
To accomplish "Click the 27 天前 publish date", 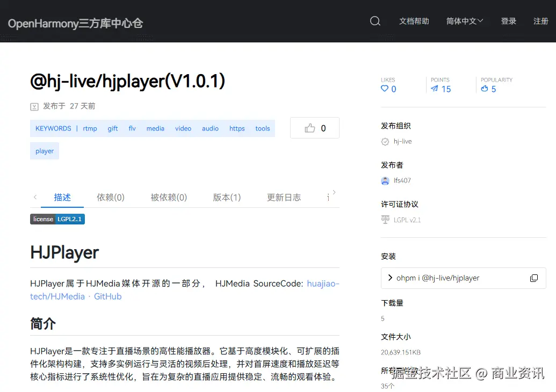I will coord(83,106).
